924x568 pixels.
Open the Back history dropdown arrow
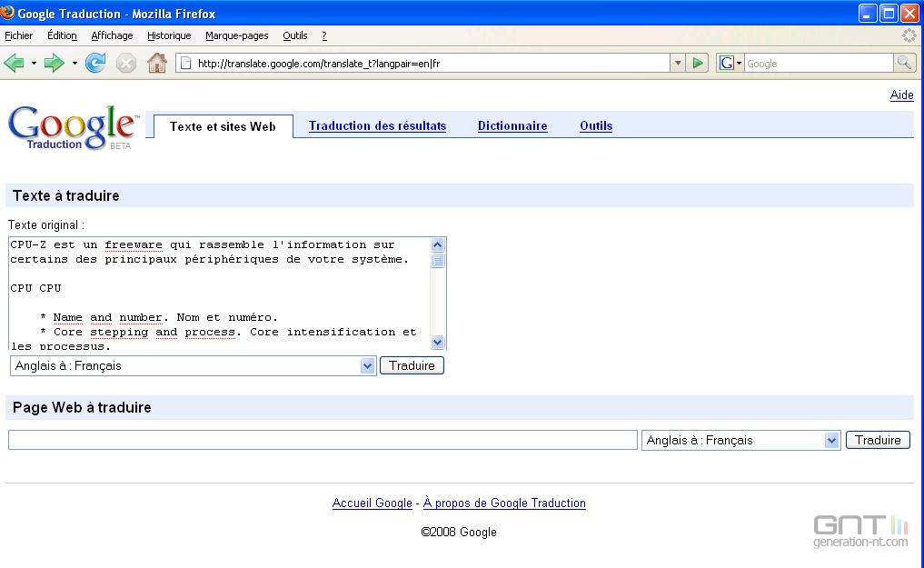tap(34, 63)
